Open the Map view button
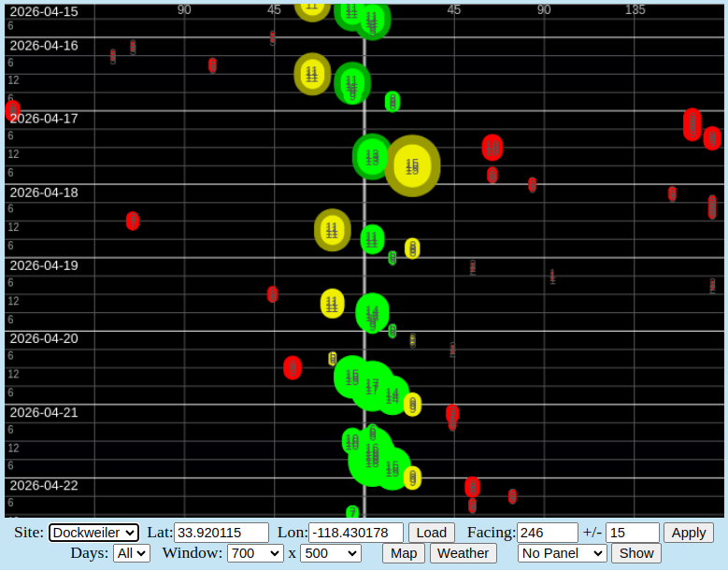728x570 pixels. (404, 553)
